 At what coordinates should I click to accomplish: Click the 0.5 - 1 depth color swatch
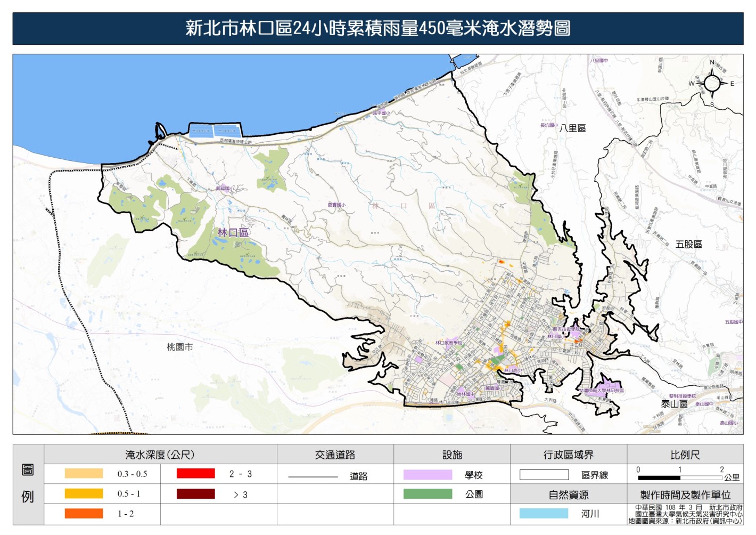84,493
